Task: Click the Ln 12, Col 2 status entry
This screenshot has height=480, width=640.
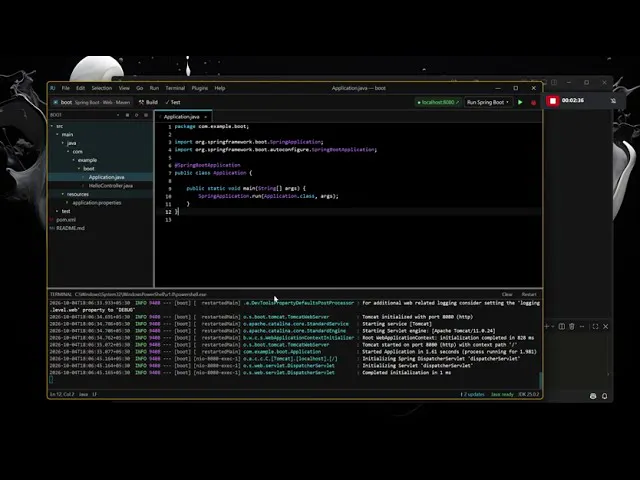Action: tap(62, 394)
